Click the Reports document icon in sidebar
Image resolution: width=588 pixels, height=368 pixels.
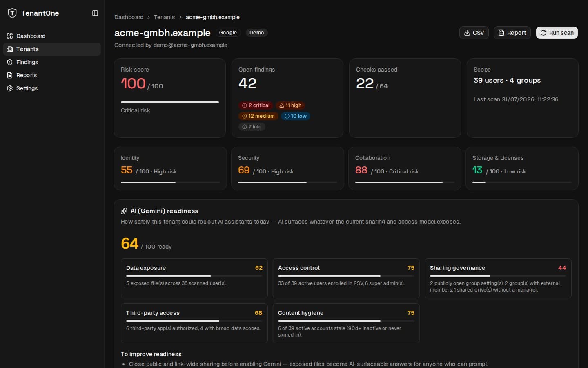[10, 75]
